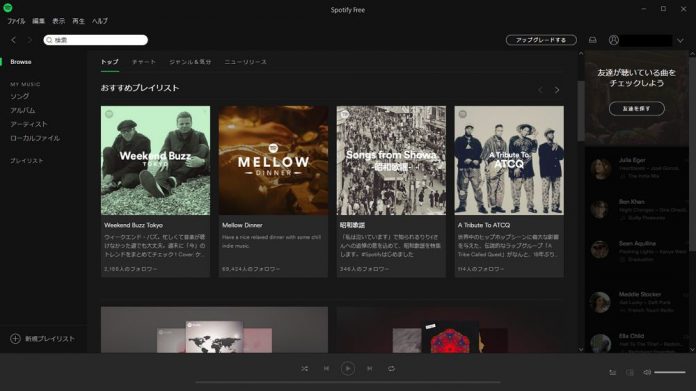Switch to the トップ tab
The width and height of the screenshot is (696, 391).
coord(110,62)
